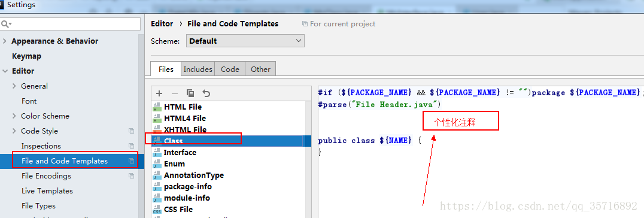Click the CSS File template icon

pyautogui.click(x=157, y=210)
